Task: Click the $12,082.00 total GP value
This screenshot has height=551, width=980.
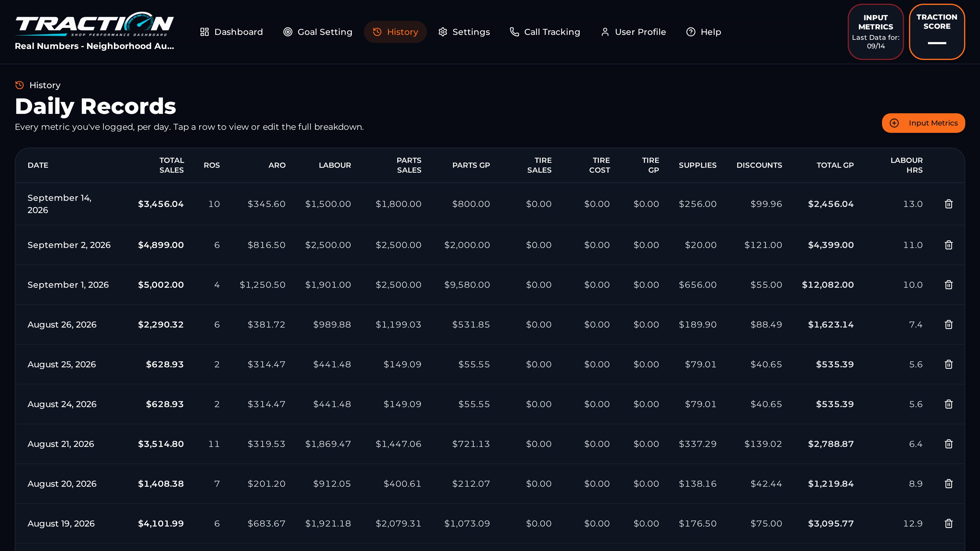Action: 828,285
